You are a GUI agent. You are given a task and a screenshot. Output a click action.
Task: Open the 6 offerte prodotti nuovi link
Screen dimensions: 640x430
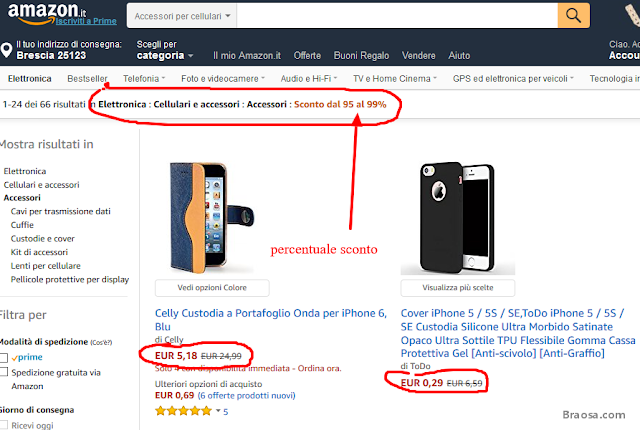click(247, 397)
